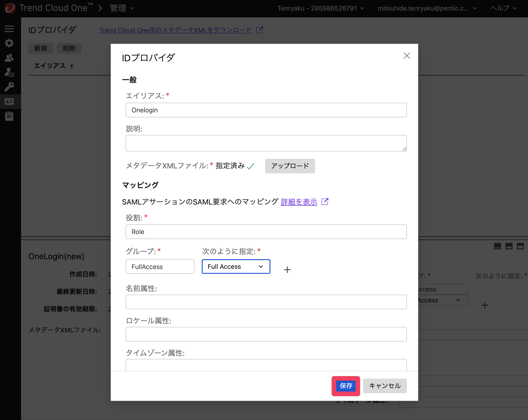Click the キャンセル cancel button

pyautogui.click(x=385, y=386)
